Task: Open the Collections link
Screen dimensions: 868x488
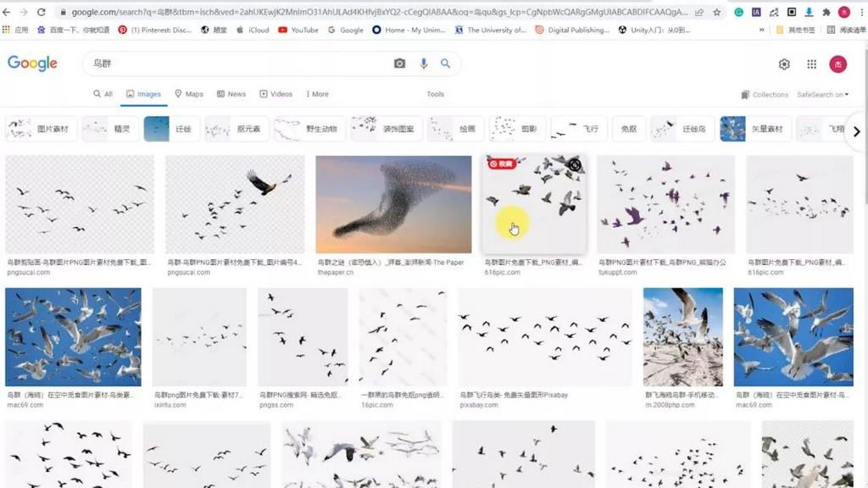Action: pyautogui.click(x=765, y=95)
